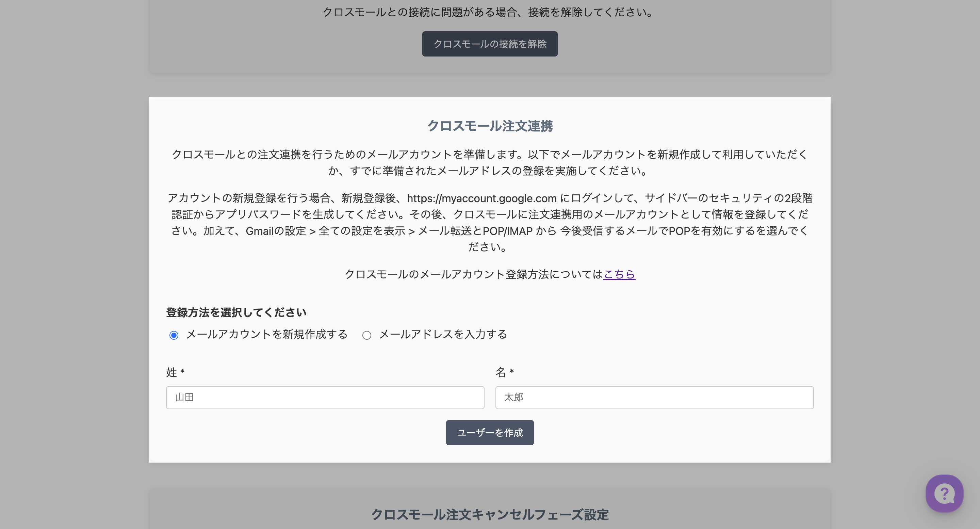
Task: Click the 姓 * field label
Action: coord(175,372)
